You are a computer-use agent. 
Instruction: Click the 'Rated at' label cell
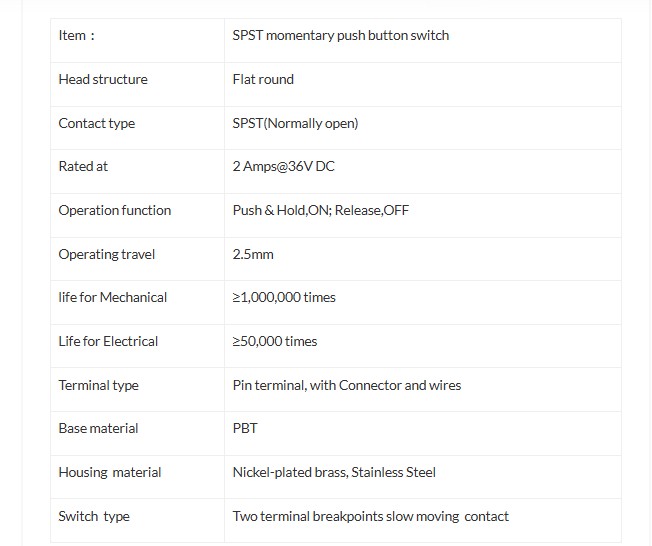[83, 167]
